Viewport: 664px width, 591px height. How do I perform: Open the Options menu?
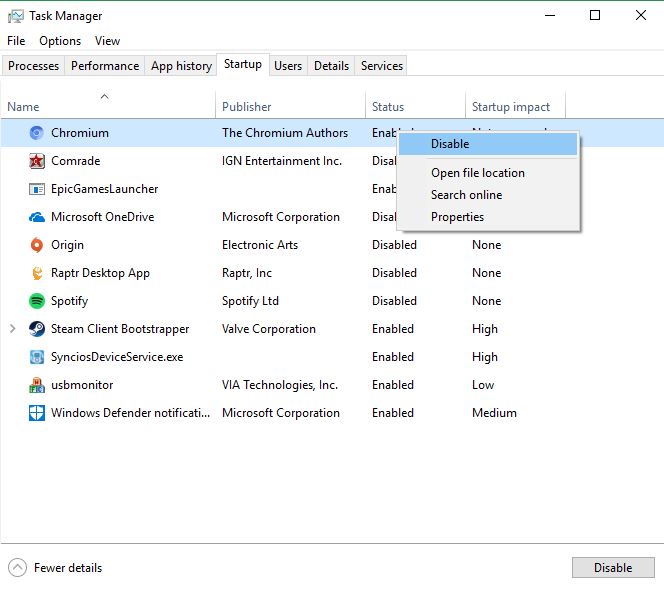point(60,41)
